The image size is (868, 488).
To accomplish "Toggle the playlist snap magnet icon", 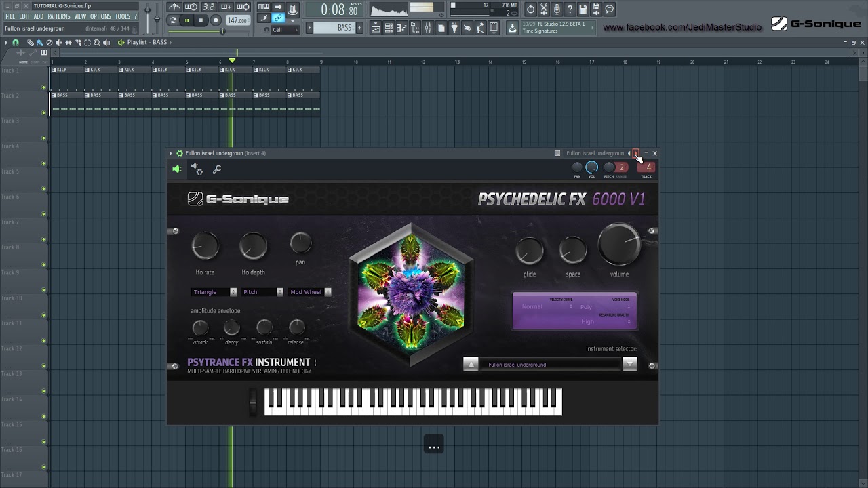I will [x=16, y=43].
